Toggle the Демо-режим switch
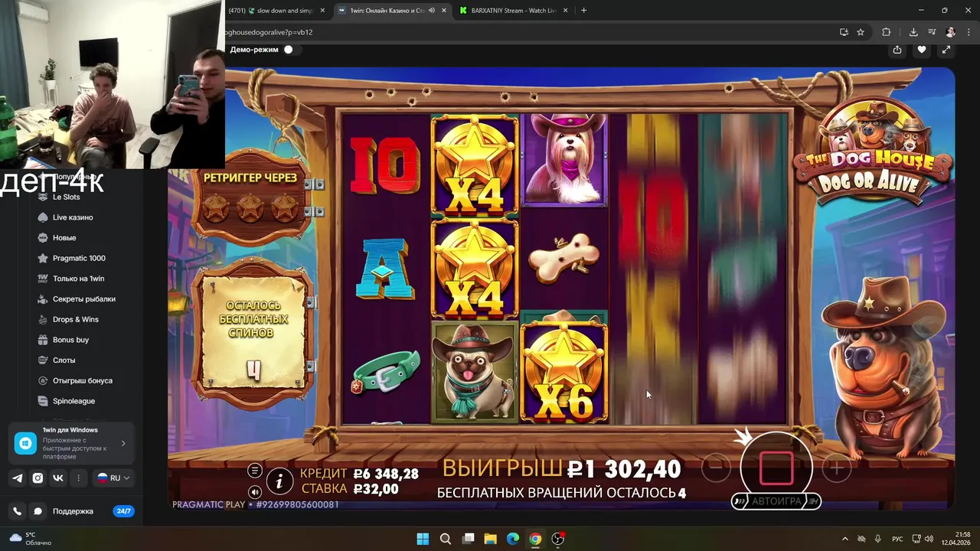Viewport: 980px width, 551px height. coord(289,50)
